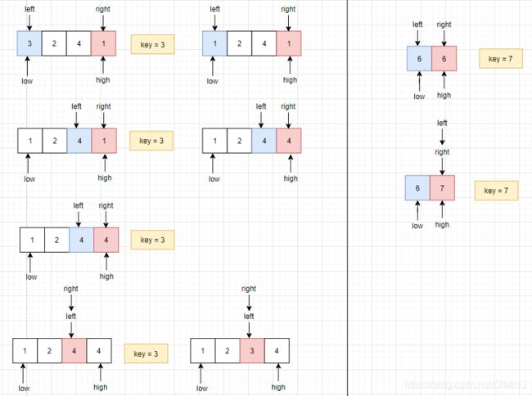This screenshot has height=396, width=532.
Task: Click the pink cell containing 7
Action: pyautogui.click(x=442, y=188)
